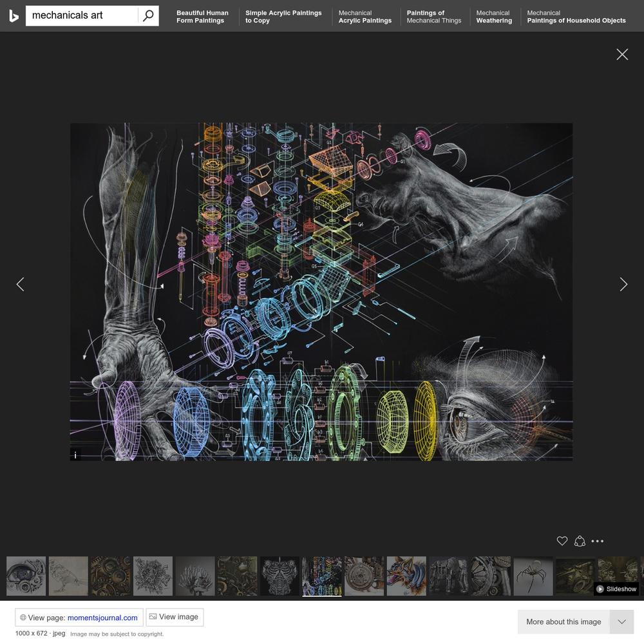The height and width of the screenshot is (644, 644).
Task: Open the mechanical ribcage thumbnail
Action: tap(279, 576)
